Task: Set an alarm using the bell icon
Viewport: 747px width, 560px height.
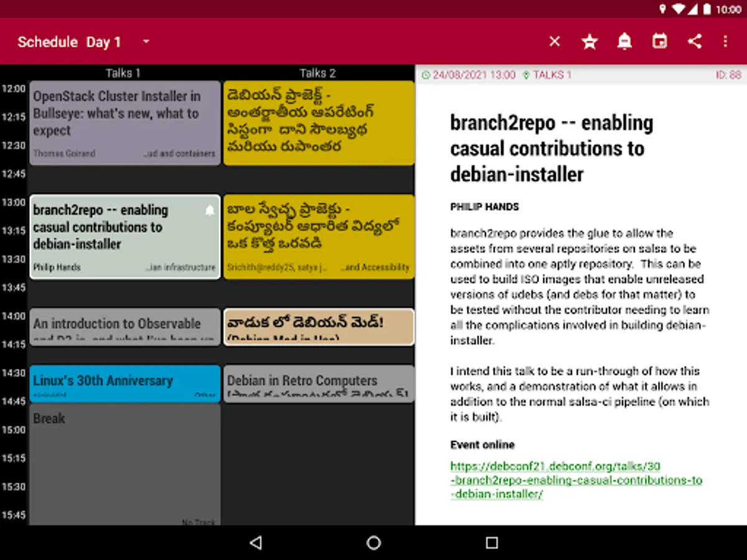Action: [624, 42]
